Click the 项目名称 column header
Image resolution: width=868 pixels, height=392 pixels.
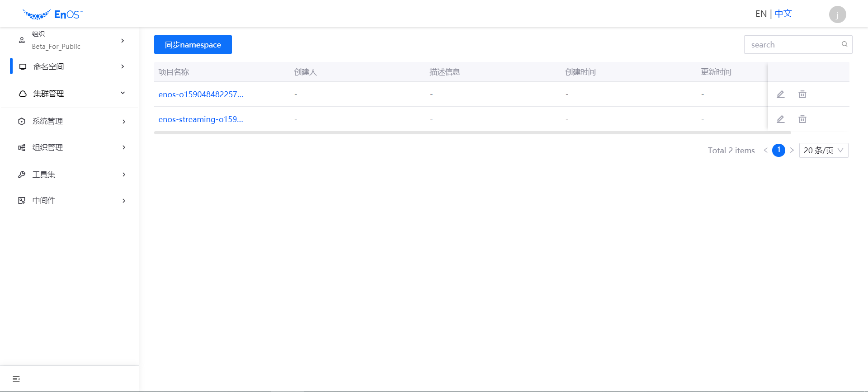(x=174, y=72)
